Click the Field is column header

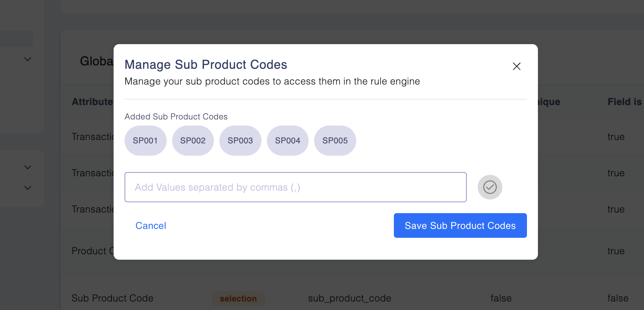pos(624,102)
